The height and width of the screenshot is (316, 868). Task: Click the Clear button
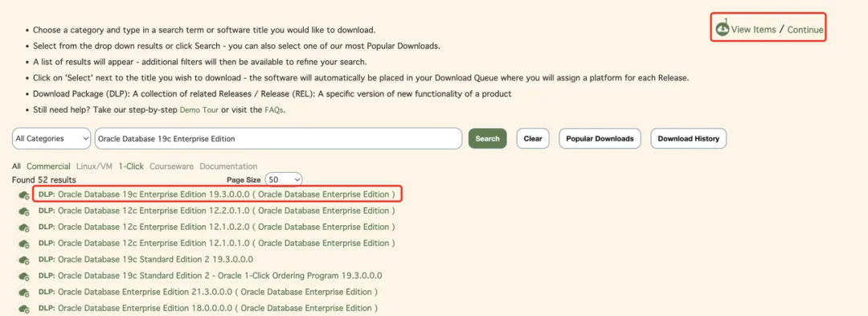pos(533,139)
